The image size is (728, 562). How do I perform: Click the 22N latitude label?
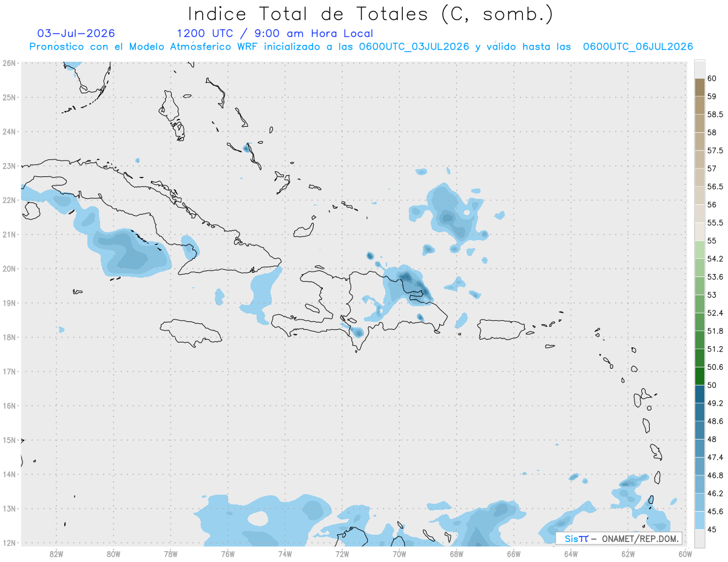(9, 200)
